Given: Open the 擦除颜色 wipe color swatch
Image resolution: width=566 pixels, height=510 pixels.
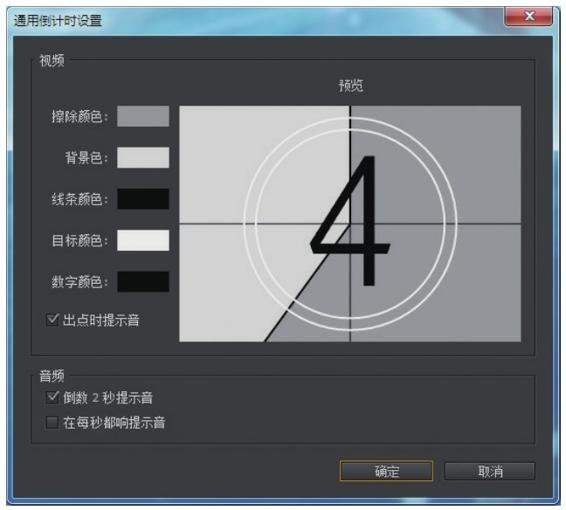Looking at the screenshot, I should click(x=143, y=116).
